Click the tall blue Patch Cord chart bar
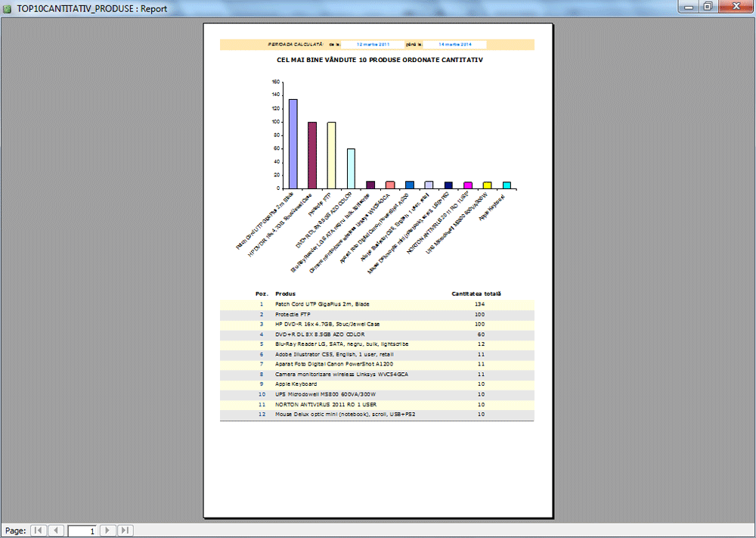This screenshot has height=538, width=756. pos(293,144)
